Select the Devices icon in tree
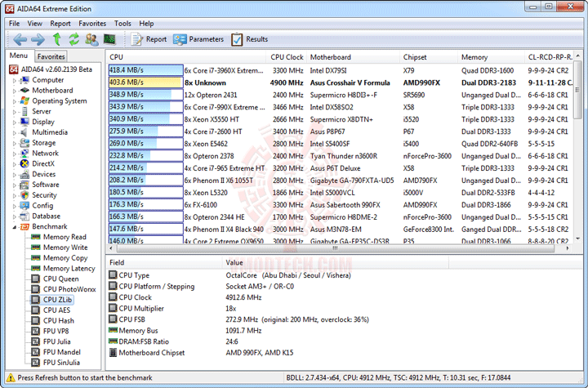Screen dimensions: 588x388 coord(24,174)
